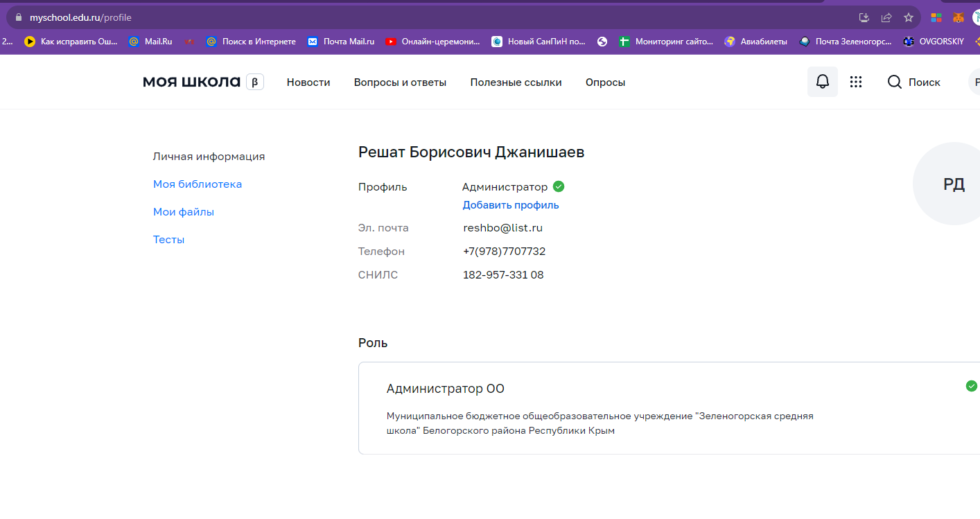Open Полезные ссылки section
980x519 pixels.
point(516,82)
